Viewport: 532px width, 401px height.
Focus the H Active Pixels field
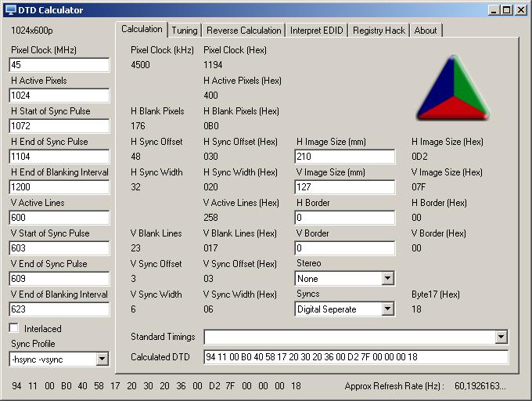coord(59,96)
